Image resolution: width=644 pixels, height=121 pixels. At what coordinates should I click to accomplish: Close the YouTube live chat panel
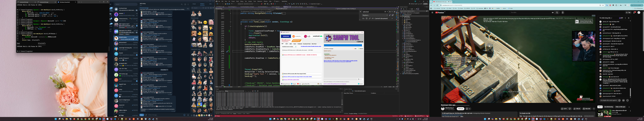click(629, 18)
